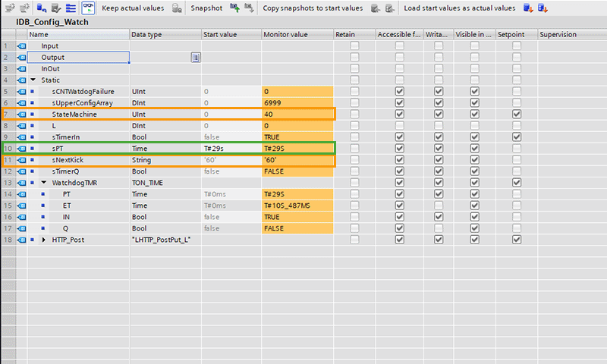Screen dimensions: 607x364
Task: Click first blue database load icon
Action: (x=527, y=8)
